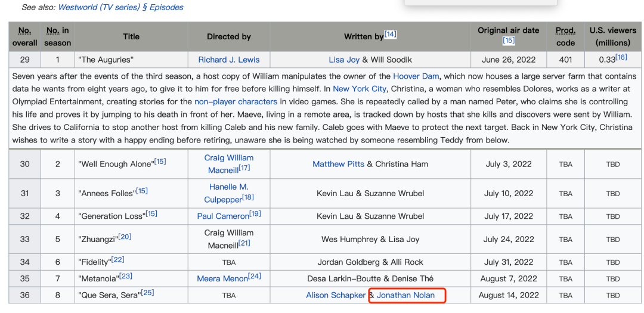Select the title "Generation Loss"
Image resolution: width=644 pixels, height=313 pixels.
tap(112, 216)
